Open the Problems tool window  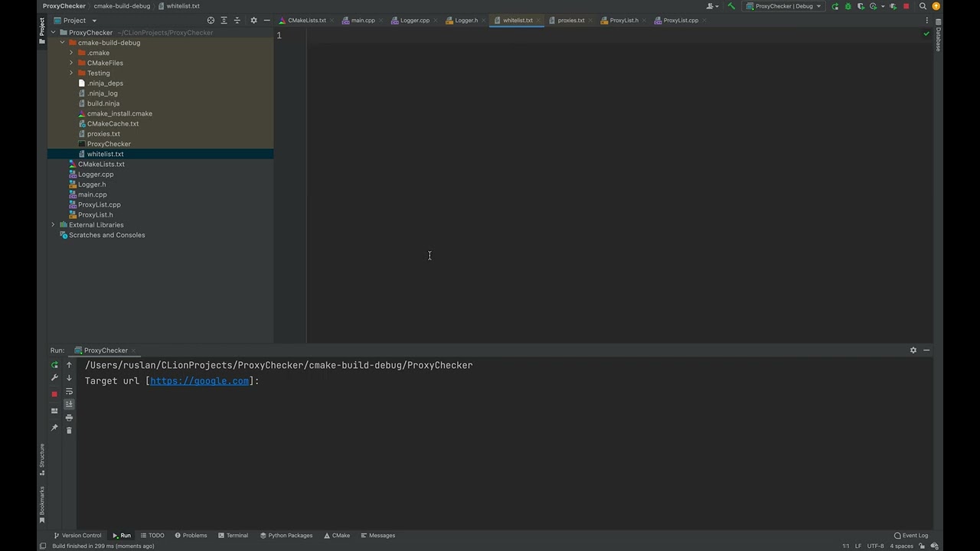(x=191, y=536)
